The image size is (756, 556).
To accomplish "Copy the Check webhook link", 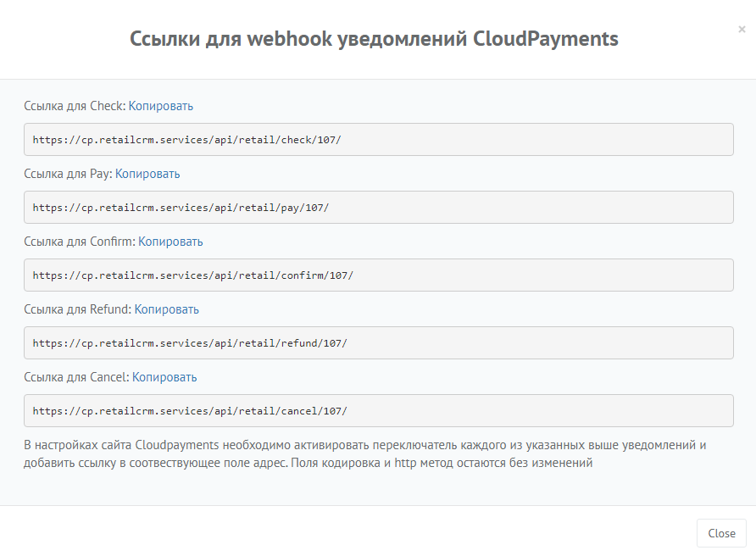I will [x=160, y=106].
